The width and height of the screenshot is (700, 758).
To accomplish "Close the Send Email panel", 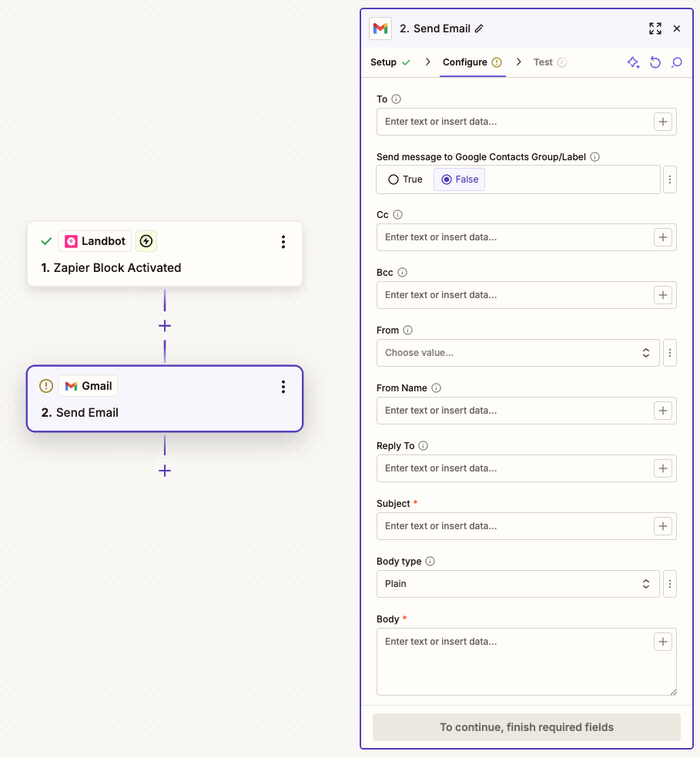I will [x=677, y=29].
